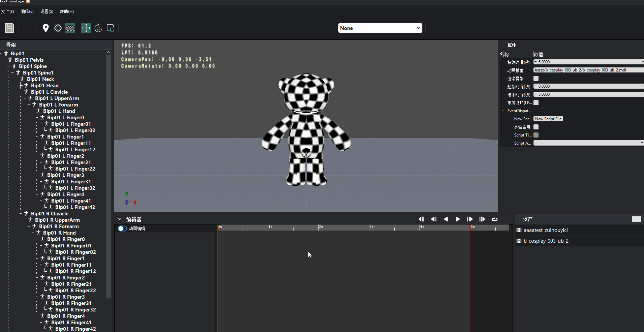This screenshot has width=644, height=332.
Task: Select the scale tool icon
Action: [111, 28]
